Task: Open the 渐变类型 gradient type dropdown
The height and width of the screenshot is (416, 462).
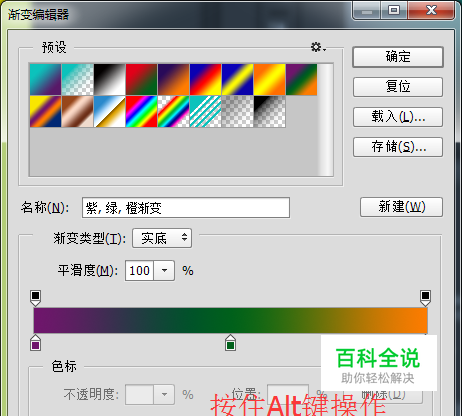Action: pyautogui.click(x=162, y=238)
